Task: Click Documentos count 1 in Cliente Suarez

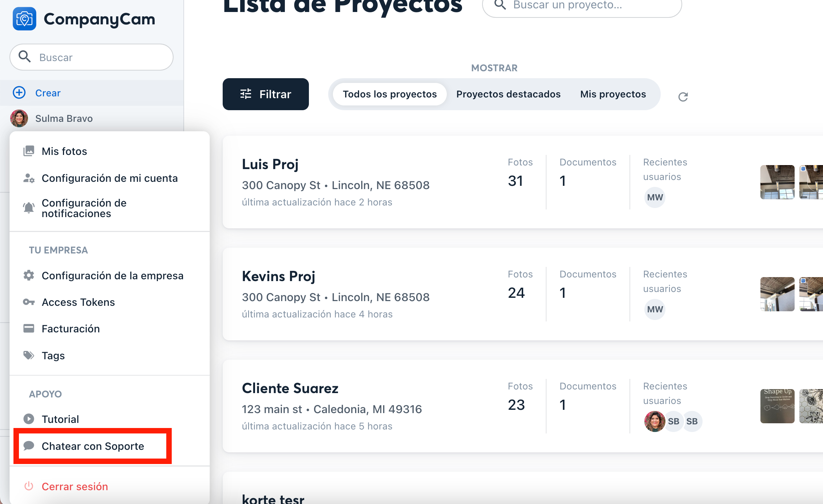Action: click(x=562, y=405)
